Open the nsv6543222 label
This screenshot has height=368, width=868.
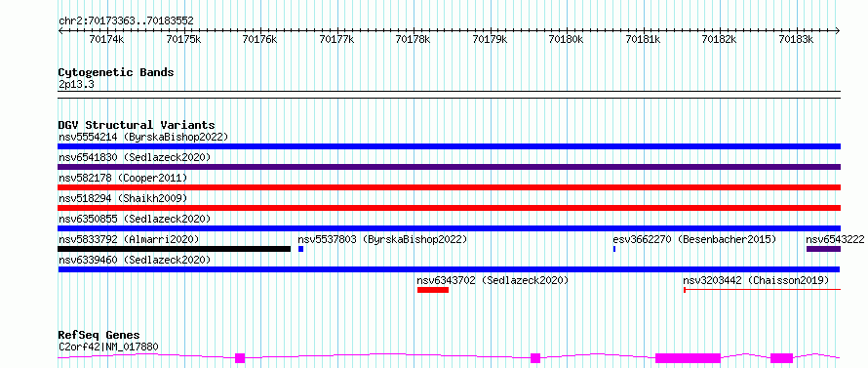(835, 239)
